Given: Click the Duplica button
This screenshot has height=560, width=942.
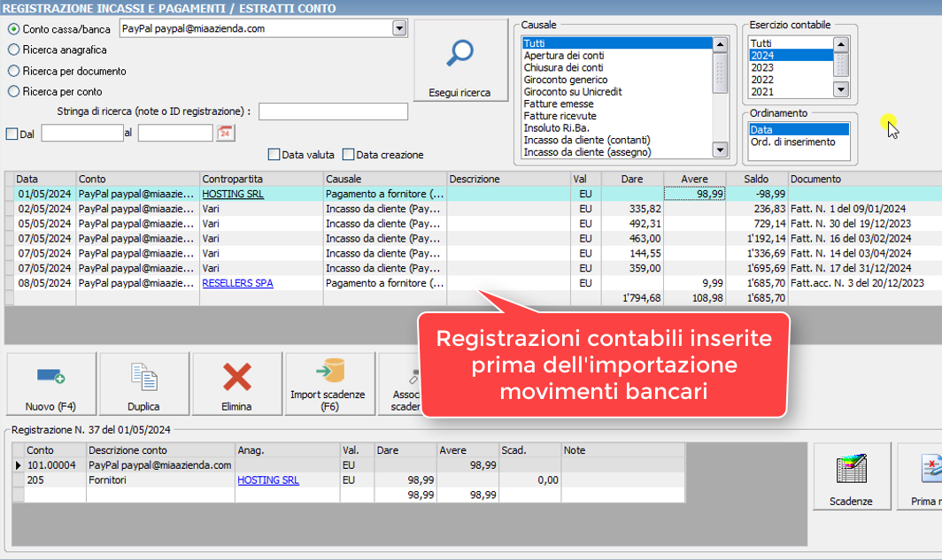Looking at the screenshot, I should (143, 384).
